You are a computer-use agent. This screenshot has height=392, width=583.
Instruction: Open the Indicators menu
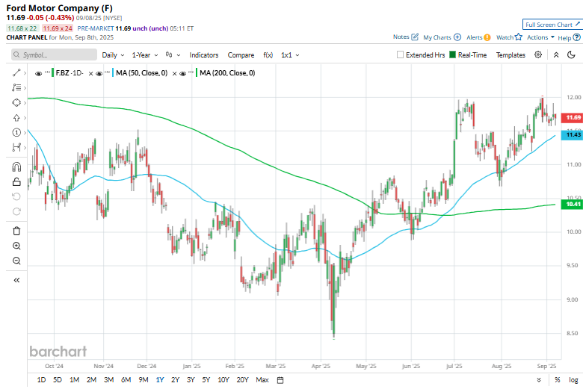point(204,55)
